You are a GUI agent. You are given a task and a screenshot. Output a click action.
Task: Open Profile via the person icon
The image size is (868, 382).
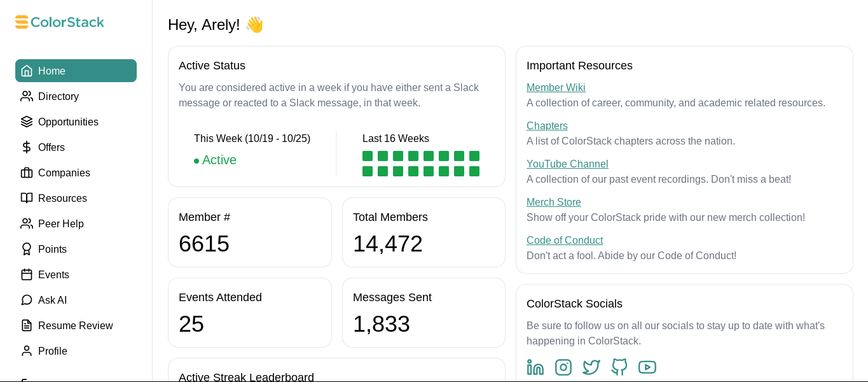tap(26, 351)
